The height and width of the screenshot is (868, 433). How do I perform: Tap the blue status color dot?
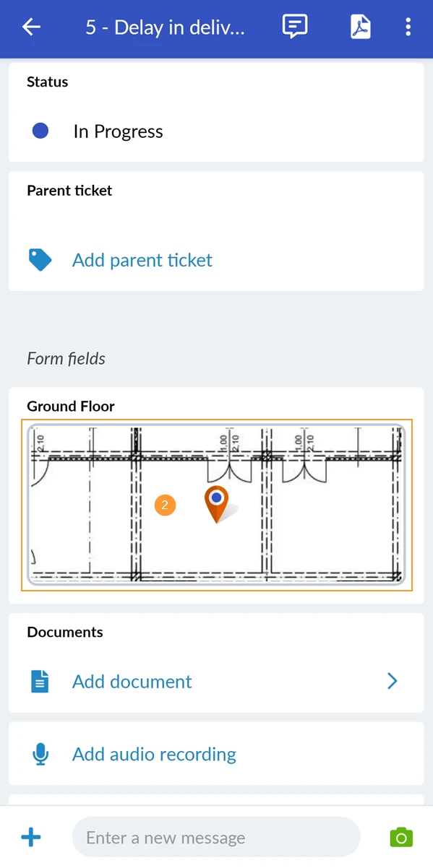[40, 131]
